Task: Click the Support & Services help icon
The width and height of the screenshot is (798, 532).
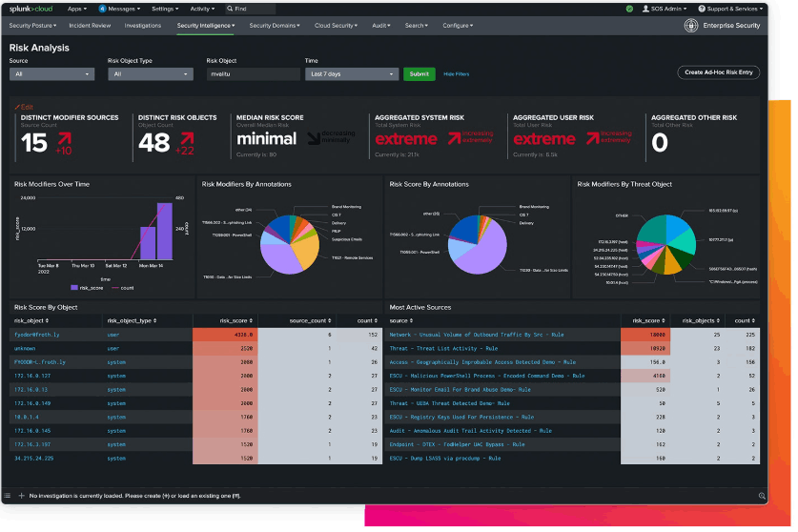Action: [x=702, y=9]
